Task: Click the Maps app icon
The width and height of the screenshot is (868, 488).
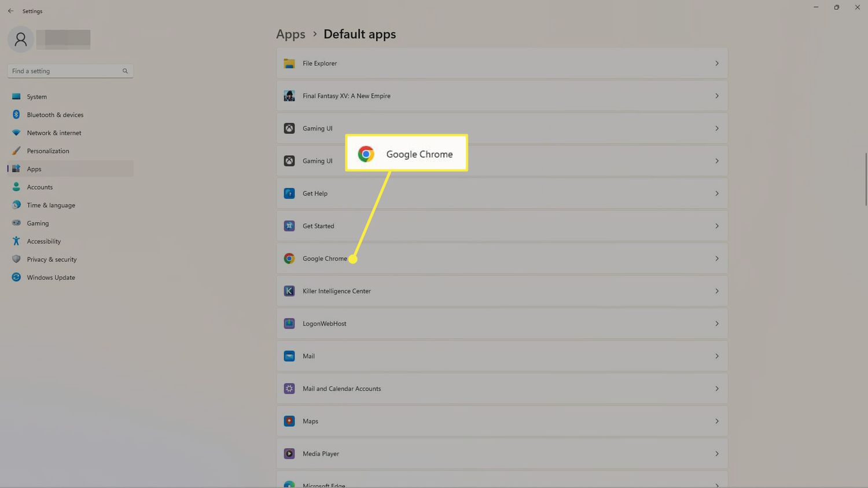Action: (x=289, y=422)
